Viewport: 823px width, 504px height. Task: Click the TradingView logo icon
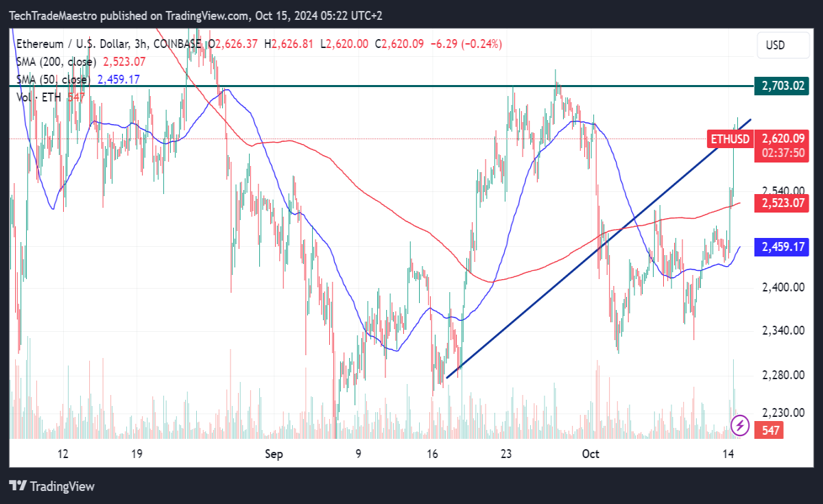18,486
